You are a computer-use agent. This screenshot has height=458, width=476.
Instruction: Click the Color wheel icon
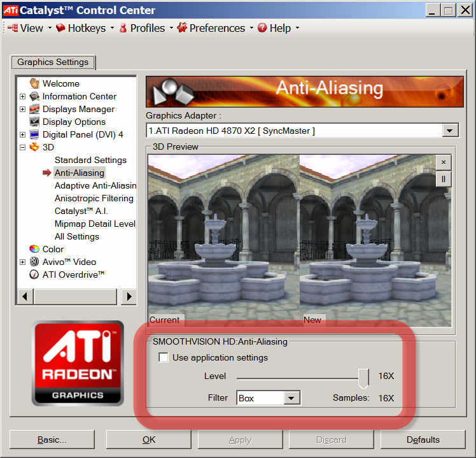[x=34, y=249]
